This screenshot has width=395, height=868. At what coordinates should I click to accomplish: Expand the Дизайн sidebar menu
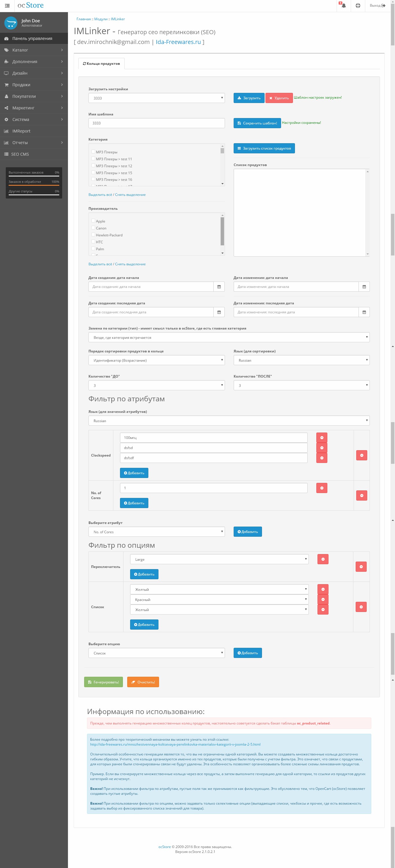[34, 73]
